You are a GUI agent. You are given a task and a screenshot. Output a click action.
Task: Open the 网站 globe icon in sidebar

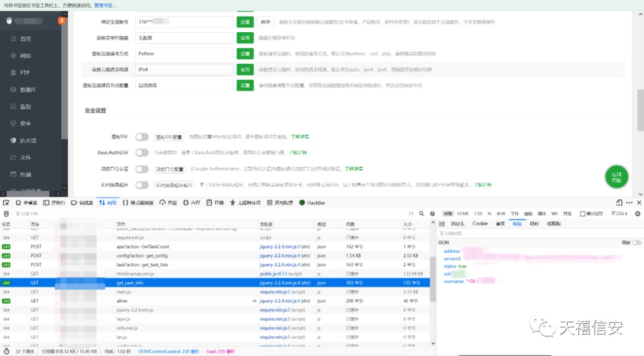(13, 55)
